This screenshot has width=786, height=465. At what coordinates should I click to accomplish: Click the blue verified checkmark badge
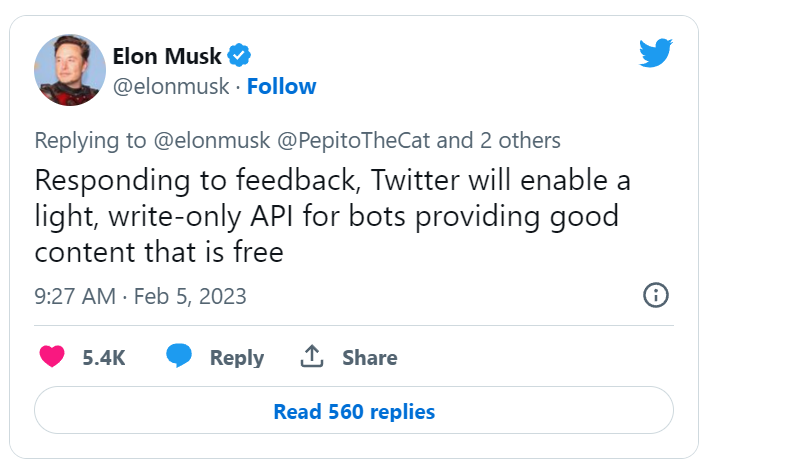pos(241,54)
